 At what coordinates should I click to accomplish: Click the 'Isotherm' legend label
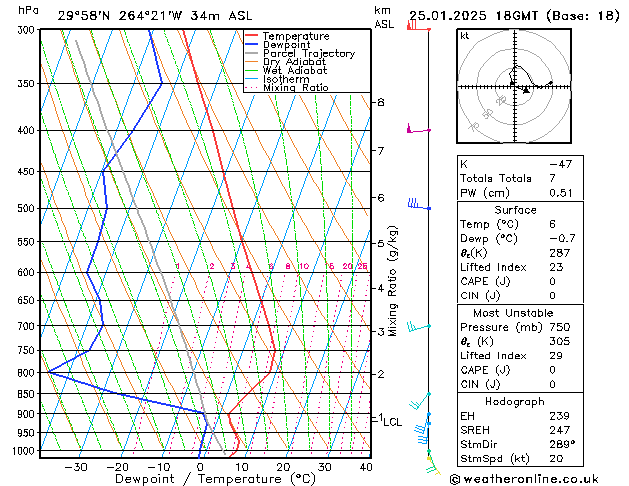pyautogui.click(x=286, y=79)
